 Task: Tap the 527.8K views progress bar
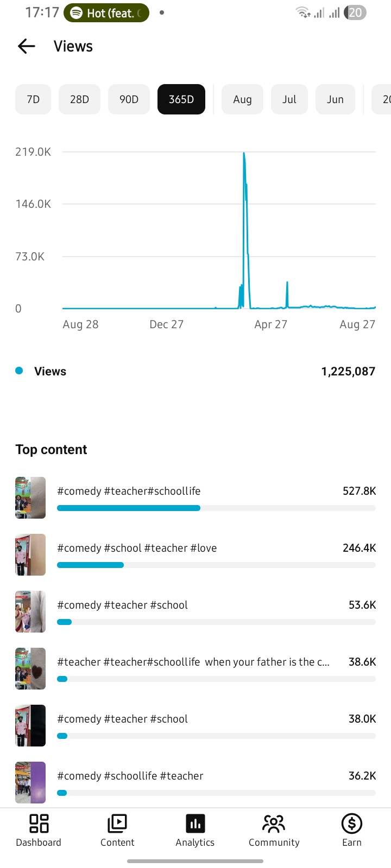click(x=216, y=508)
